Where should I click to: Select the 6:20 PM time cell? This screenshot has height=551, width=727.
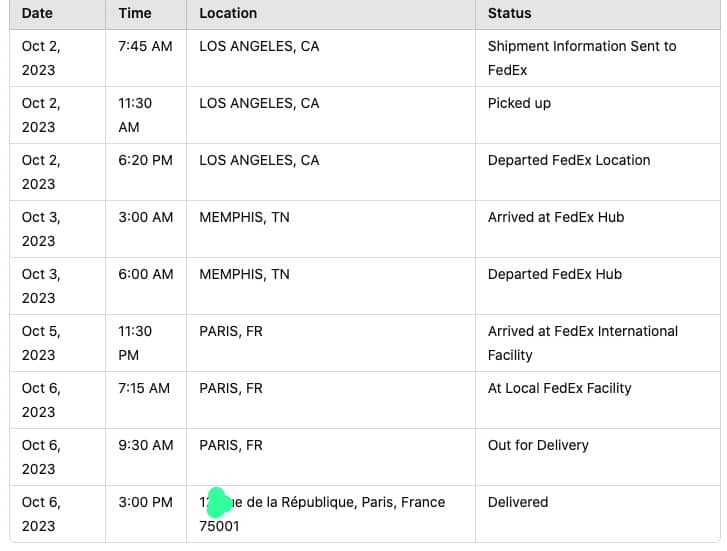coord(145,160)
